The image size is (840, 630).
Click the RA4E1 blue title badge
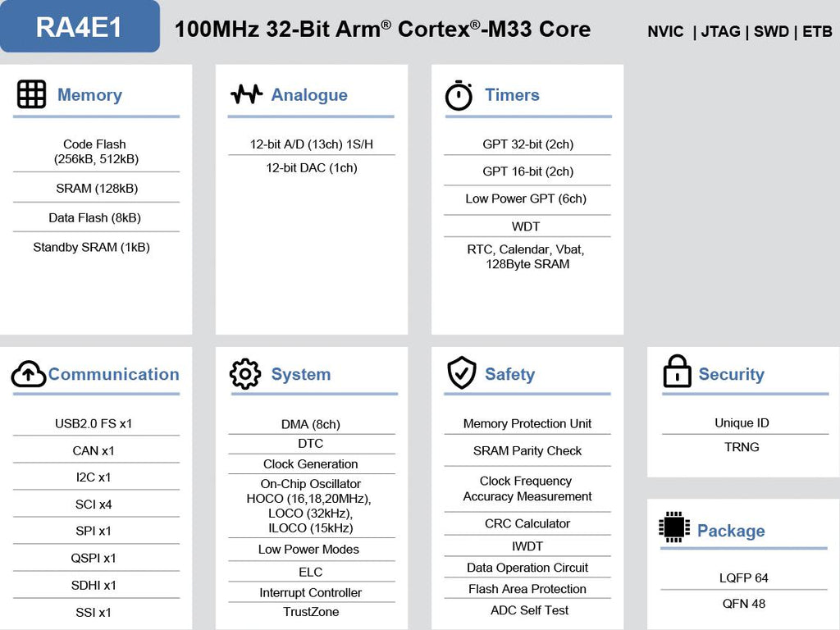coord(80,27)
